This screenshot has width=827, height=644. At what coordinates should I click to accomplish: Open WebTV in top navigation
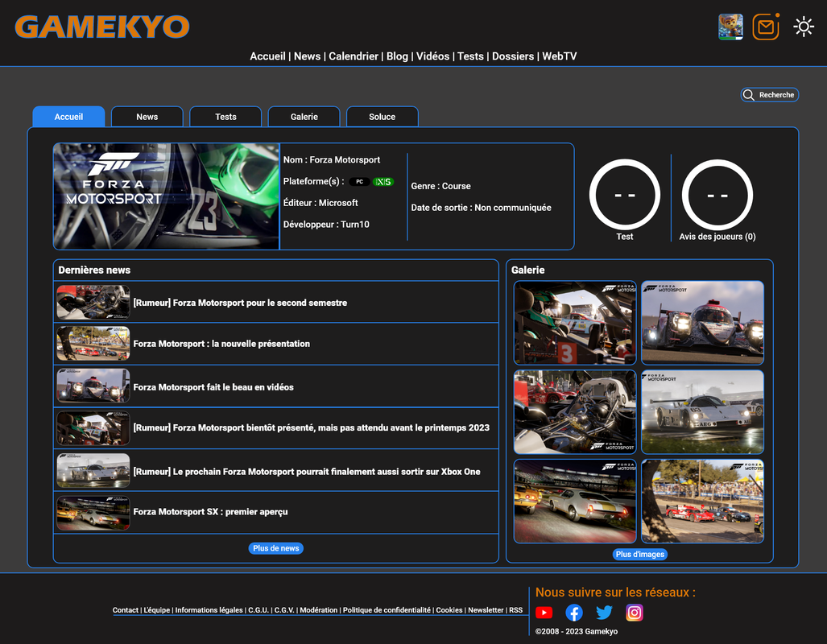pyautogui.click(x=560, y=56)
